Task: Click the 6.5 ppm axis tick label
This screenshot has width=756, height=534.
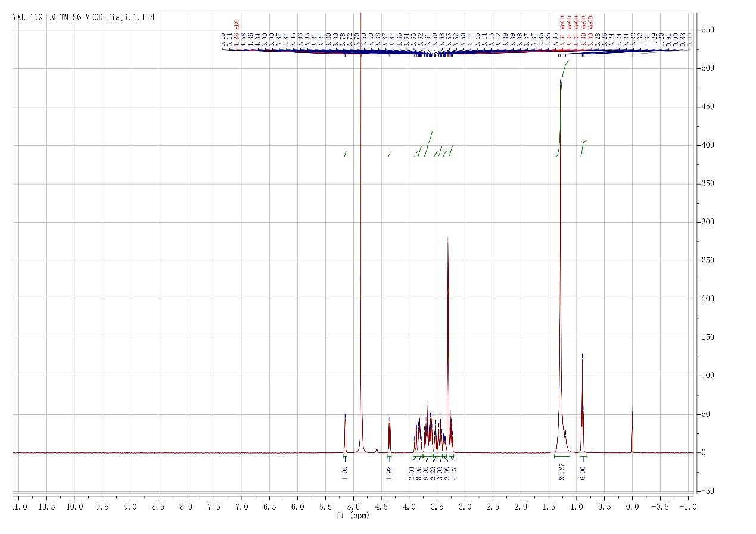Action: point(270,507)
